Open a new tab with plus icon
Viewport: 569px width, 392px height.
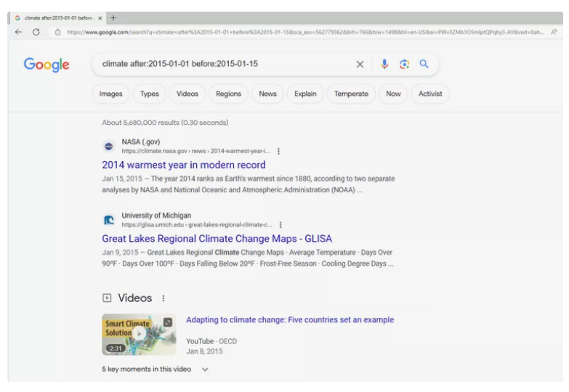tap(113, 17)
